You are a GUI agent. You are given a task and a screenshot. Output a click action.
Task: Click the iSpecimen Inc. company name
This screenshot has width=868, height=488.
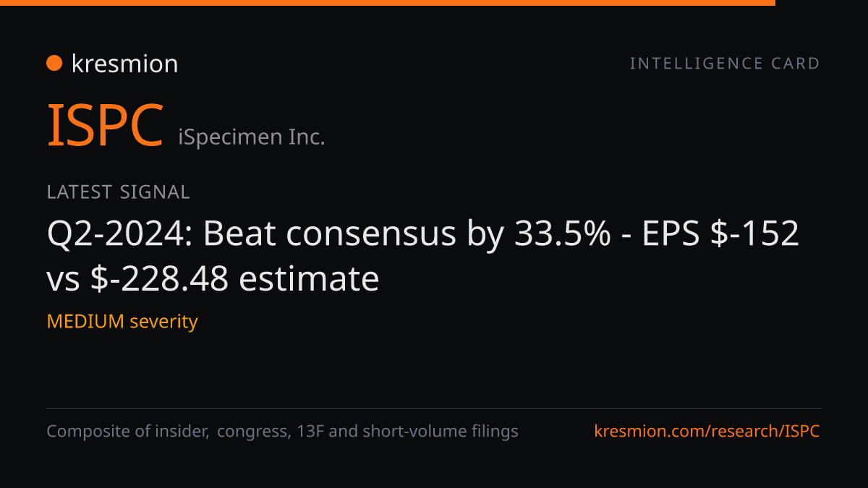[252, 137]
